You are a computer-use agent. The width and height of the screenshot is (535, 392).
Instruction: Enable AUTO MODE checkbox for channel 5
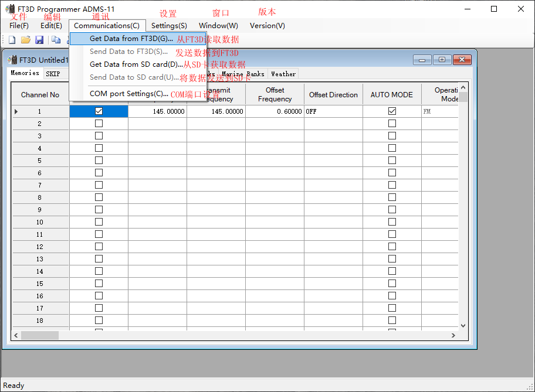392,161
